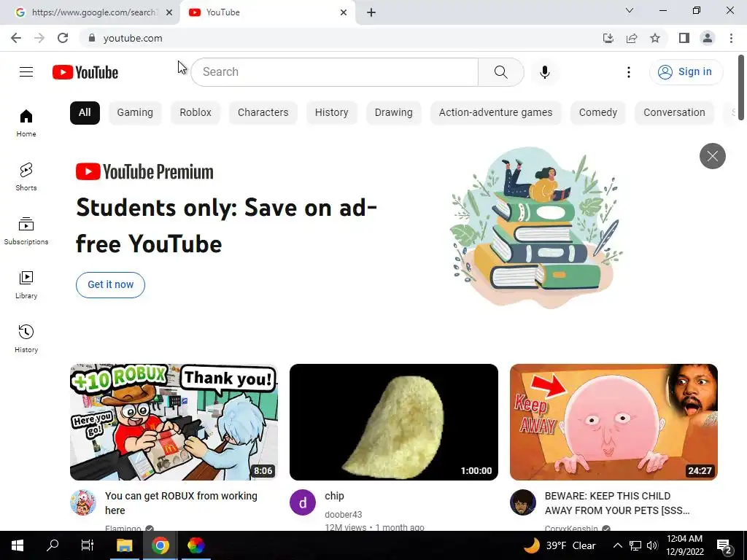Show hidden tray icons chevron

[617, 545]
